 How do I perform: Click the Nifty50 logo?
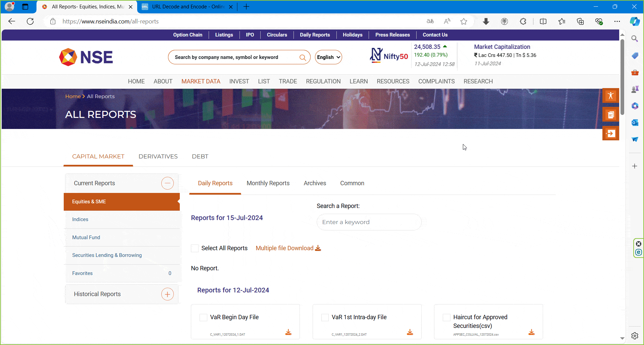pyautogui.click(x=389, y=55)
